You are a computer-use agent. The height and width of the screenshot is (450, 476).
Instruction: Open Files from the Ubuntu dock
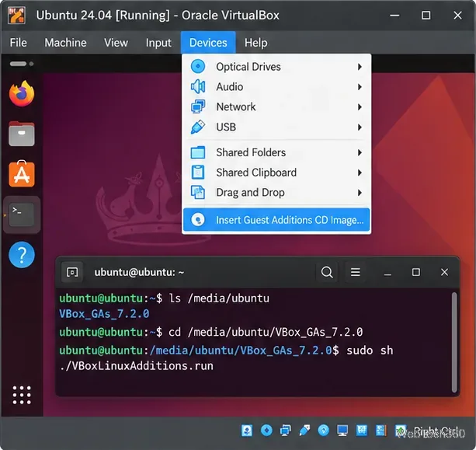click(x=22, y=134)
